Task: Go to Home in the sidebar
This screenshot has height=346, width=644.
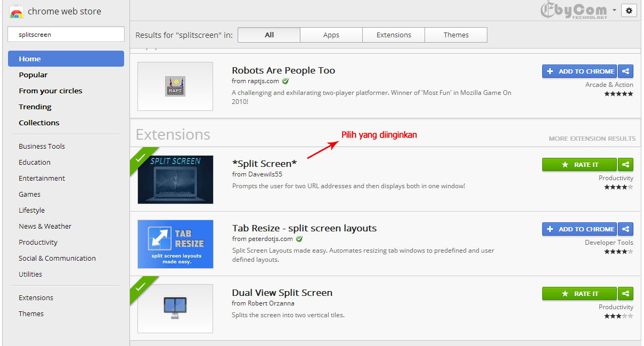Action: pyautogui.click(x=66, y=59)
